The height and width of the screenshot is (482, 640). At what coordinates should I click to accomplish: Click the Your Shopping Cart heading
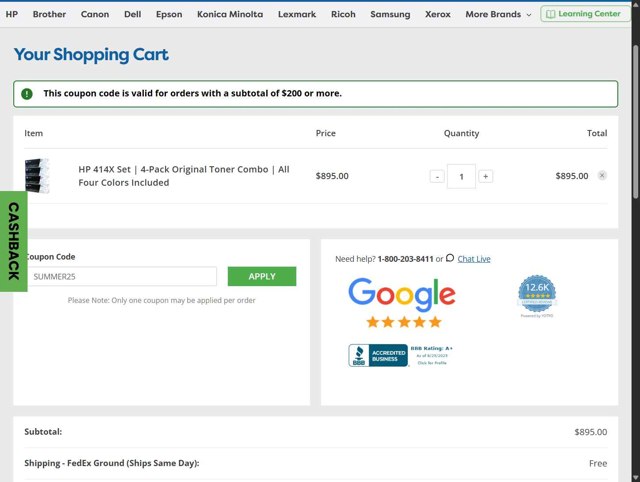pyautogui.click(x=91, y=55)
